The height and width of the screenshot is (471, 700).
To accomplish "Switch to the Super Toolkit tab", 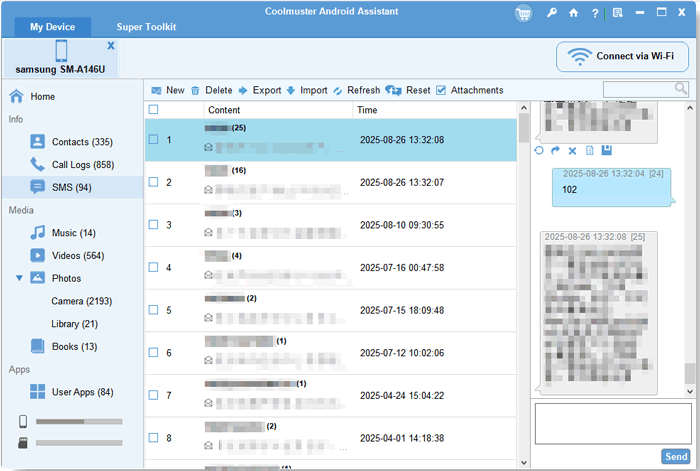I will click(146, 27).
